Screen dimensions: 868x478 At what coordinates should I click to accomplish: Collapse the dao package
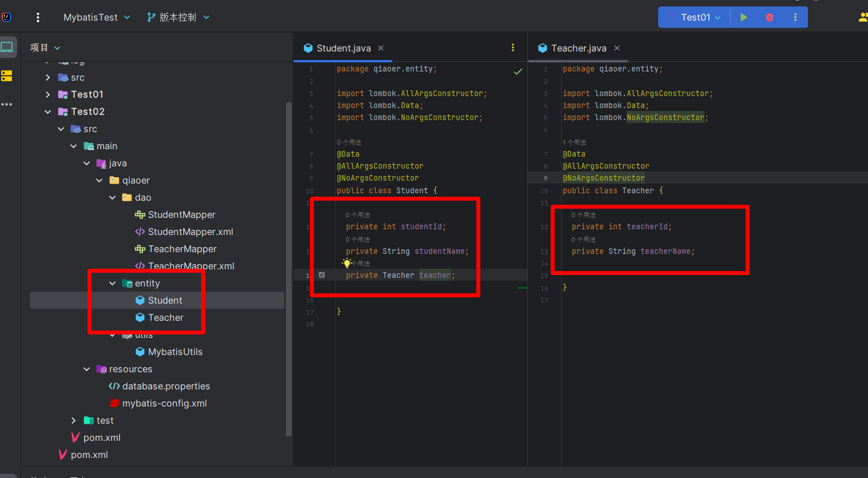(113, 197)
